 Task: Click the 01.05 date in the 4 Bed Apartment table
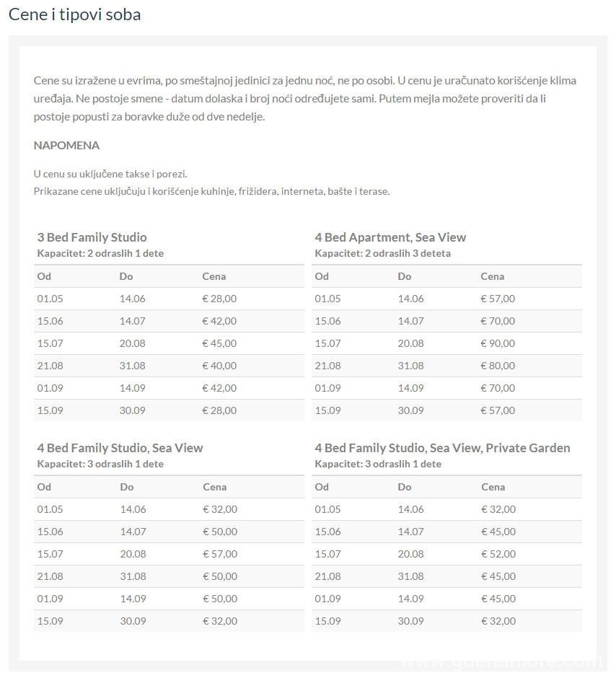tap(327, 299)
